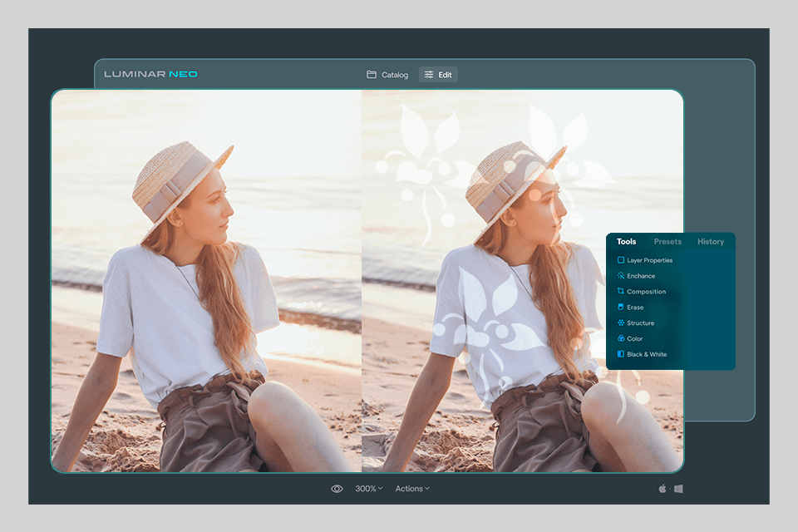Switch to the Edit mode
798x532 pixels.
[438, 75]
